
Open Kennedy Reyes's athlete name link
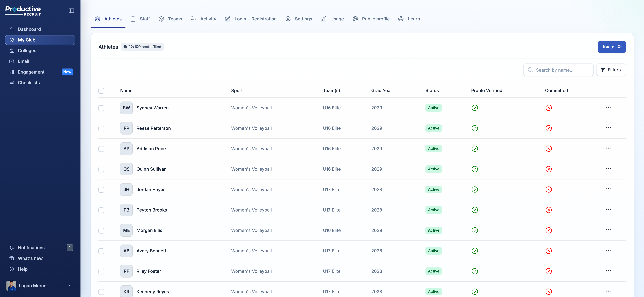pos(153,292)
